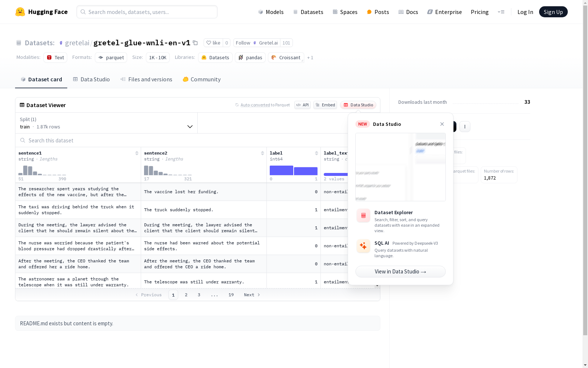Click the parquet format tag
This screenshot has width=588, height=368.
coord(111,57)
